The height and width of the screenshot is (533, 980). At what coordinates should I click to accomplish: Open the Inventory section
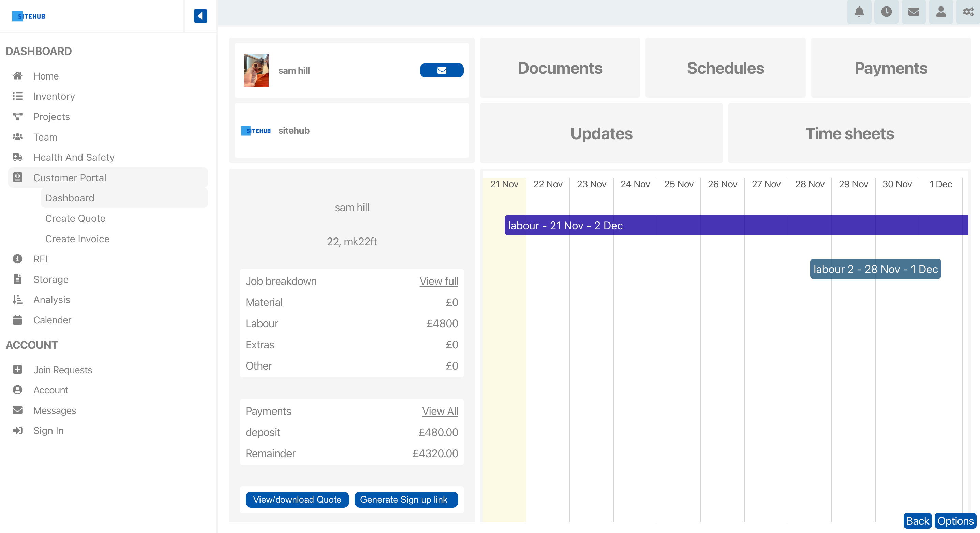point(54,96)
